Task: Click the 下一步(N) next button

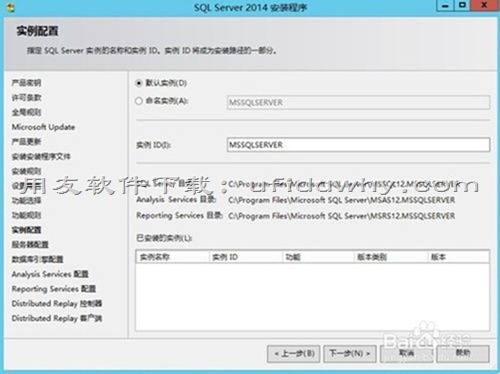Action: click(x=350, y=354)
